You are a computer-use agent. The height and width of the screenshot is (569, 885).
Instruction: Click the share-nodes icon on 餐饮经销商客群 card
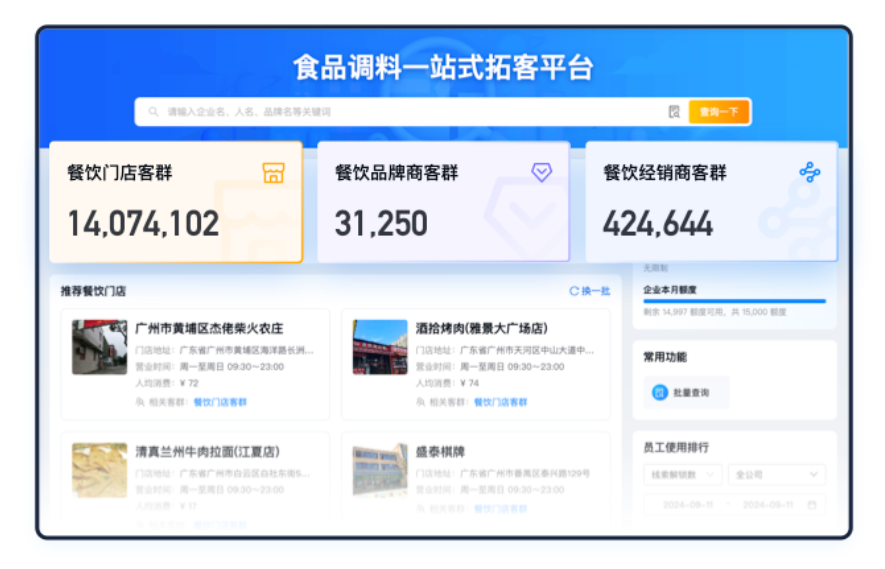[x=809, y=173]
